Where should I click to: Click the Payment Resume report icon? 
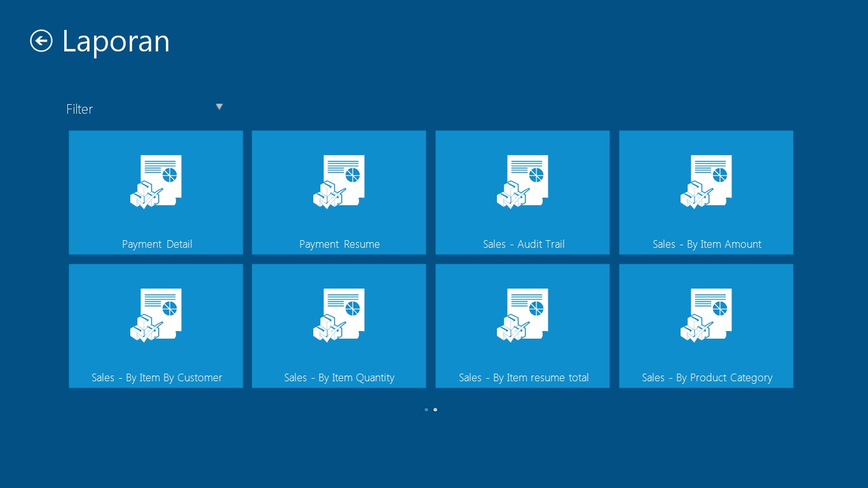339,182
